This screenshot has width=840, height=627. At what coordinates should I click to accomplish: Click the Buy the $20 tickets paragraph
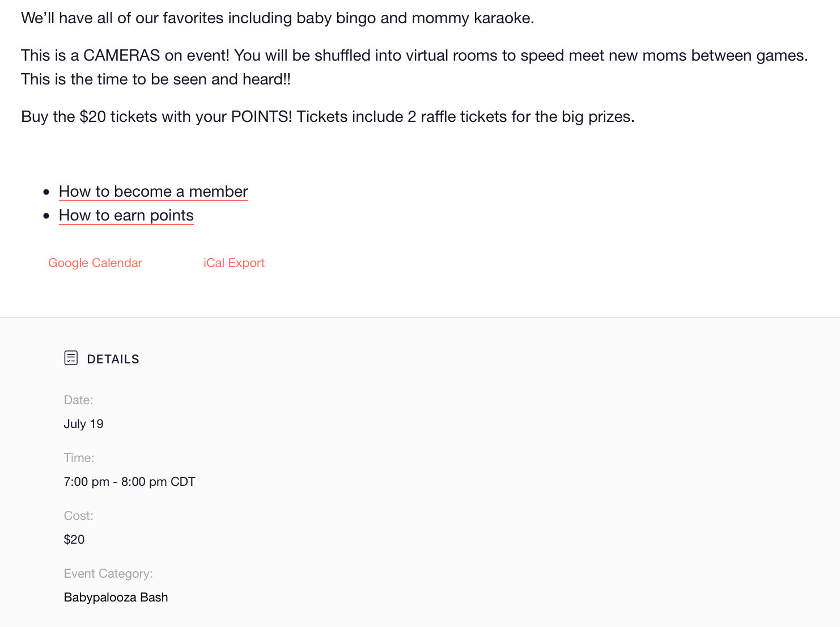[328, 117]
